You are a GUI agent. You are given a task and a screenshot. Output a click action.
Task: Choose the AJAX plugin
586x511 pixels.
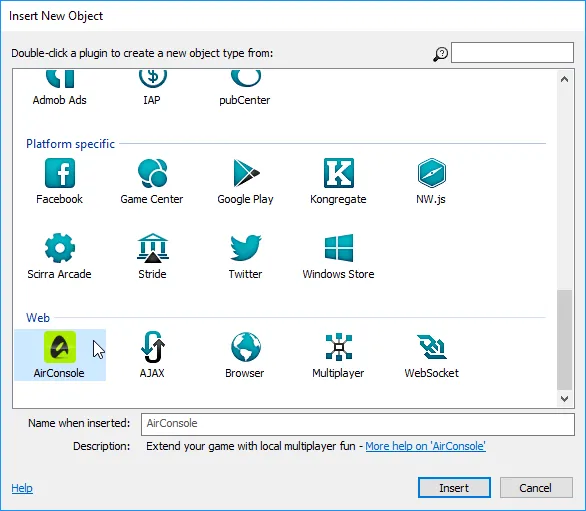point(152,355)
